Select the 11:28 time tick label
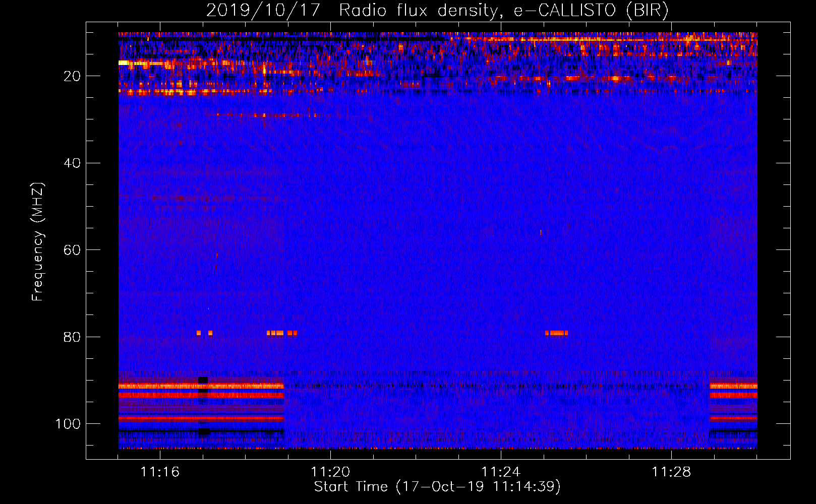 tap(671, 472)
